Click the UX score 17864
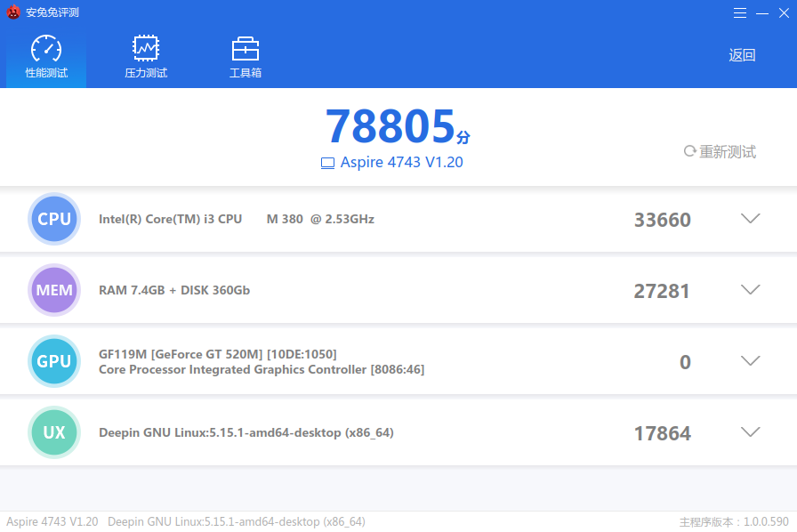Screen dimensions: 797x532 click(663, 433)
